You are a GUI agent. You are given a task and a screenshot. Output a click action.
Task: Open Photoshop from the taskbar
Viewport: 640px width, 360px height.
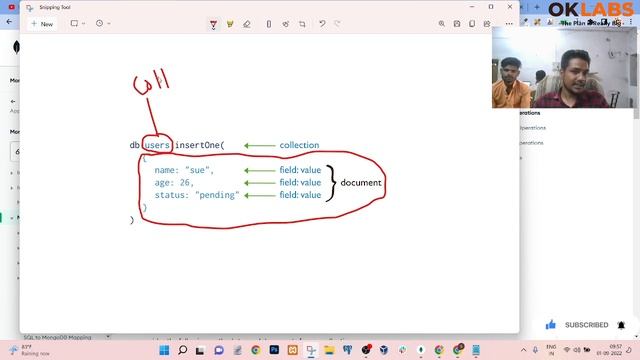[x=274, y=350]
